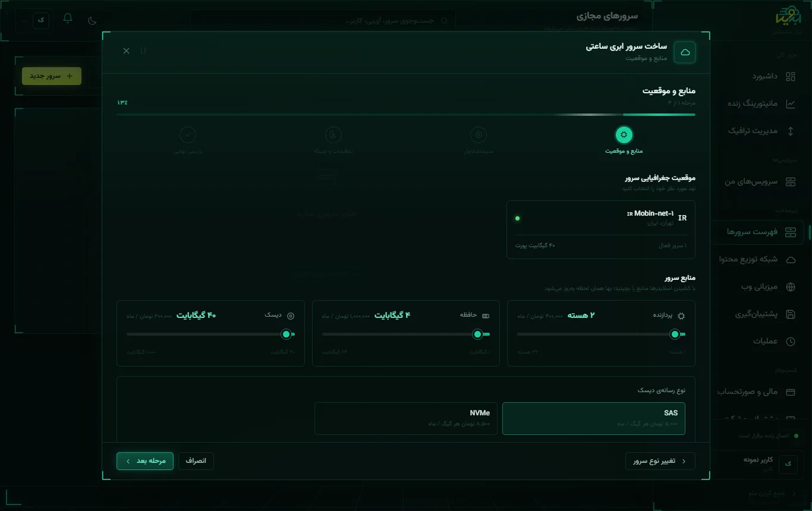Open the user avatar dropdown in top bar
812x511 pixels.
pos(36,20)
